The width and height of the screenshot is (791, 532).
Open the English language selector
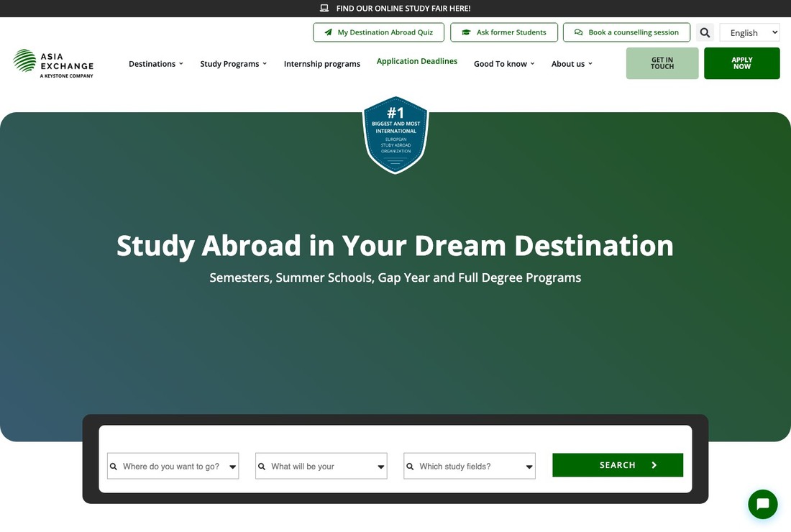coord(749,32)
